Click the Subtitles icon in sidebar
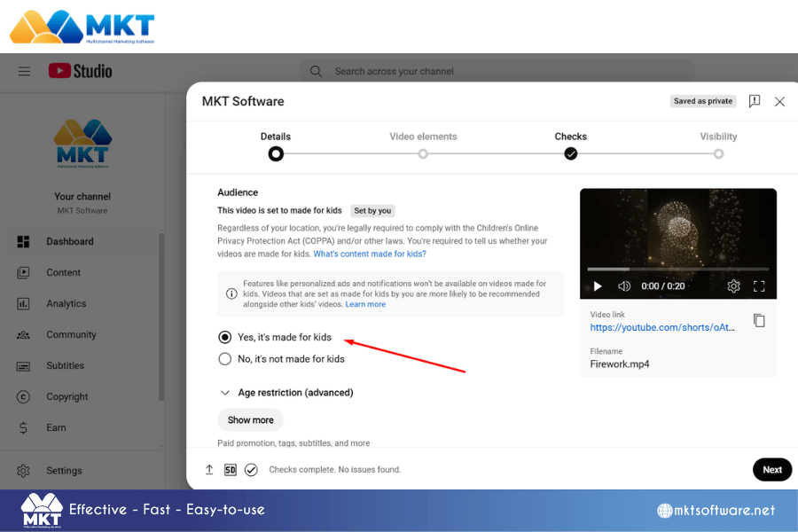The height and width of the screenshot is (532, 798). pos(23,366)
